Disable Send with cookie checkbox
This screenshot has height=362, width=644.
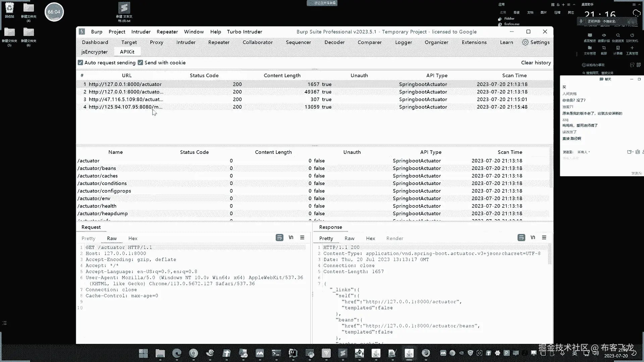(x=141, y=63)
